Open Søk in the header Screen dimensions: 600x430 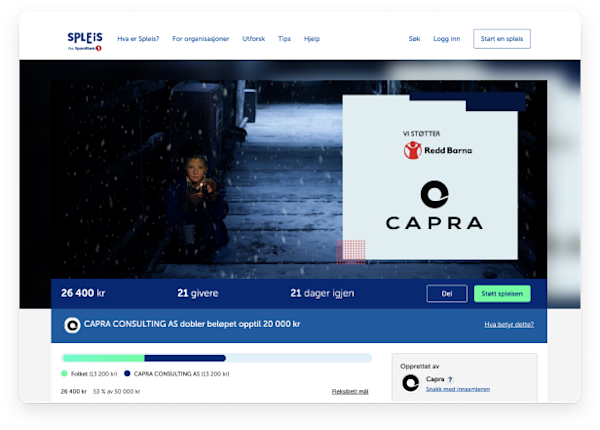(x=414, y=39)
